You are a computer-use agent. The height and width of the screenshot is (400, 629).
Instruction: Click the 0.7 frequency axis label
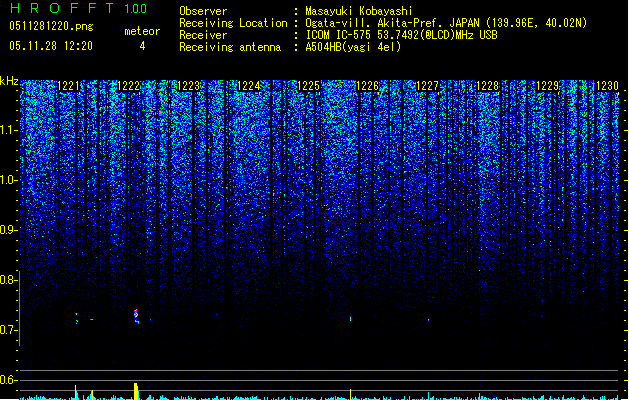[x=8, y=330]
